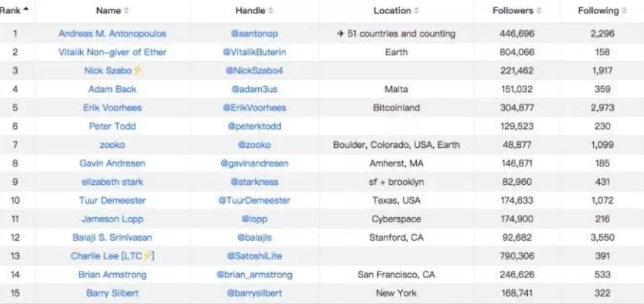This screenshot has width=644, height=304.
Task: Open Barry Silbert's name link
Action: pyautogui.click(x=112, y=293)
